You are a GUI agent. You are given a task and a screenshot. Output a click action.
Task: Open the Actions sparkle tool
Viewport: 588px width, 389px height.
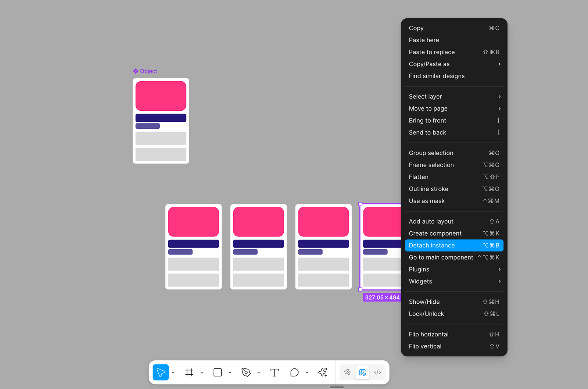tap(323, 372)
